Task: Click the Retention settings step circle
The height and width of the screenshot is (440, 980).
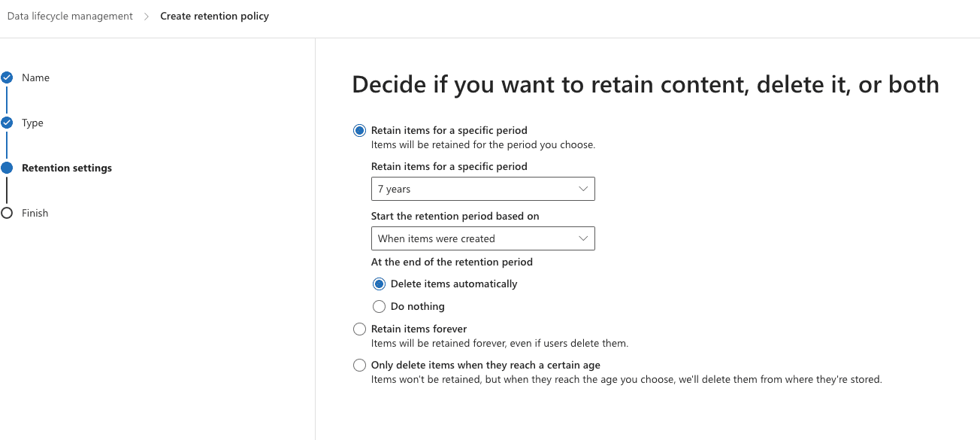Action: pos(7,168)
